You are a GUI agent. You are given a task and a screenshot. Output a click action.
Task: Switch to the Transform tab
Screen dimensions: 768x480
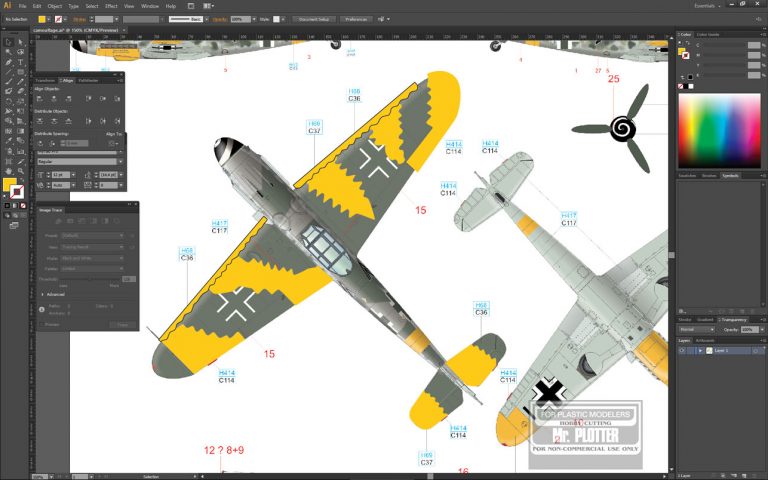point(45,80)
